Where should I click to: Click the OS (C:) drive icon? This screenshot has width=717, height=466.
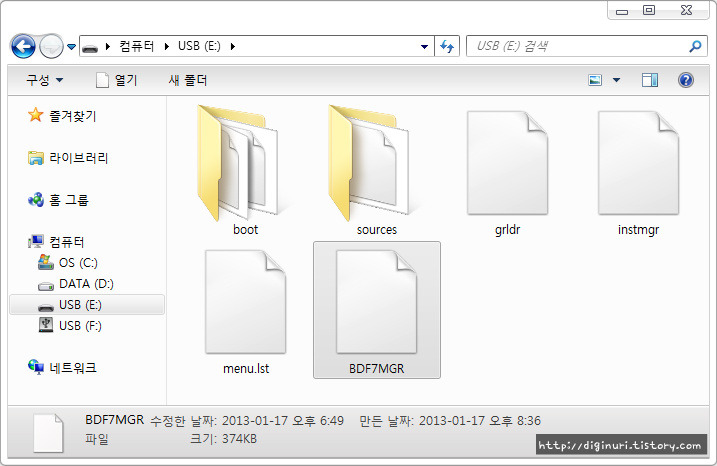click(x=46, y=262)
